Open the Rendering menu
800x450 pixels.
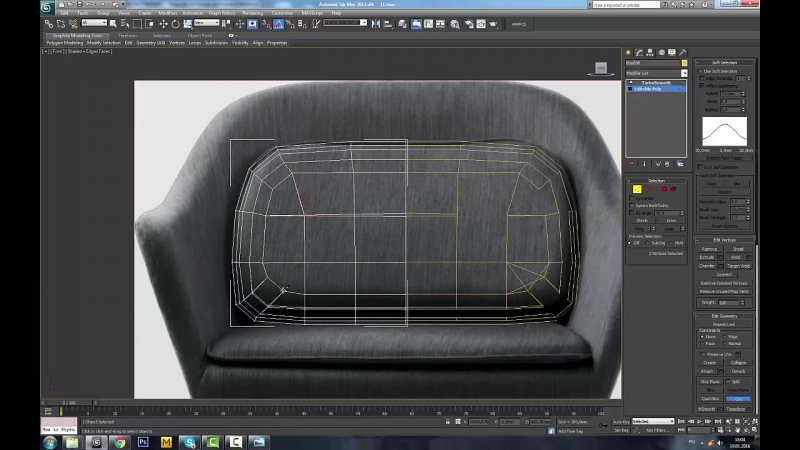tap(252, 13)
